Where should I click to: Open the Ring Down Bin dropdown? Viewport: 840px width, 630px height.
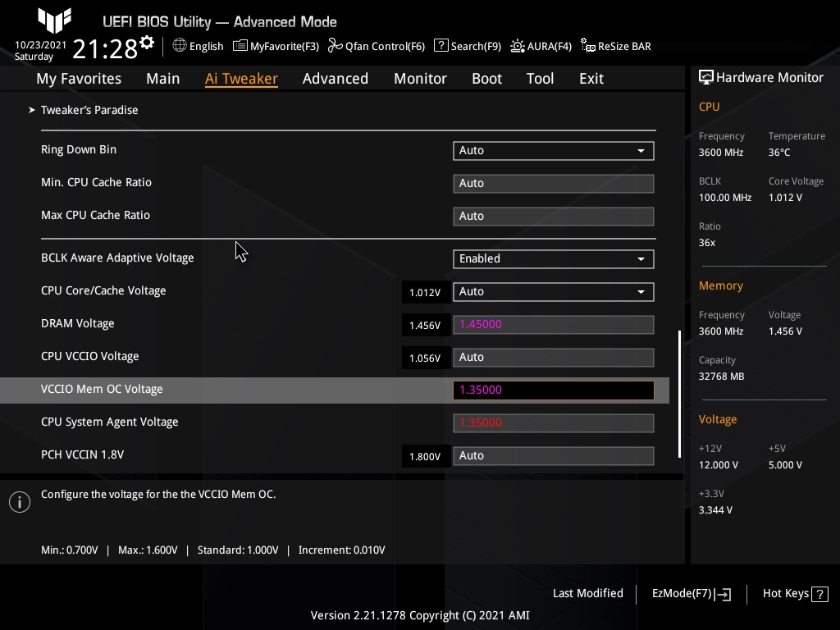[554, 151]
